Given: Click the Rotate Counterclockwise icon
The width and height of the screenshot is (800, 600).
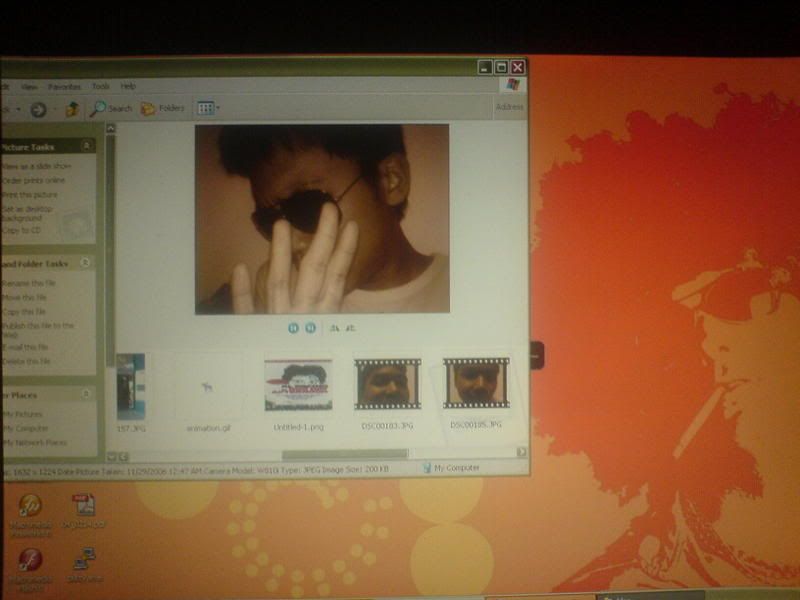Looking at the screenshot, I should 351,328.
